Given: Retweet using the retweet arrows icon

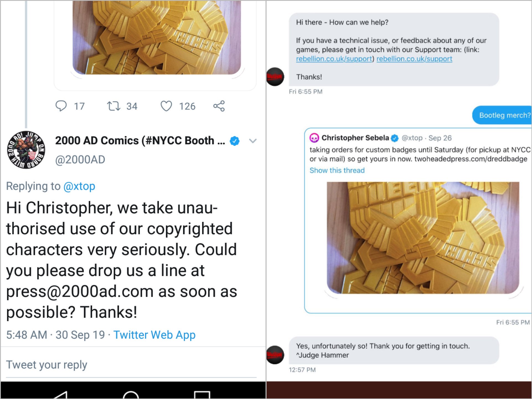Looking at the screenshot, I should [x=114, y=106].
